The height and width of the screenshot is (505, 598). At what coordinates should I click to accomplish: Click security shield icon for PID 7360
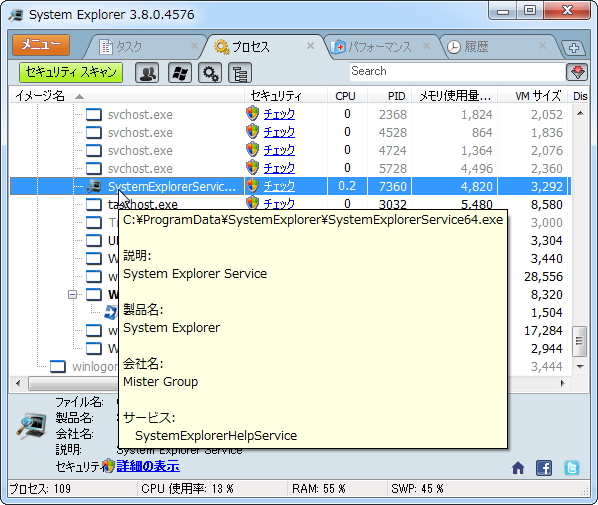tap(252, 186)
